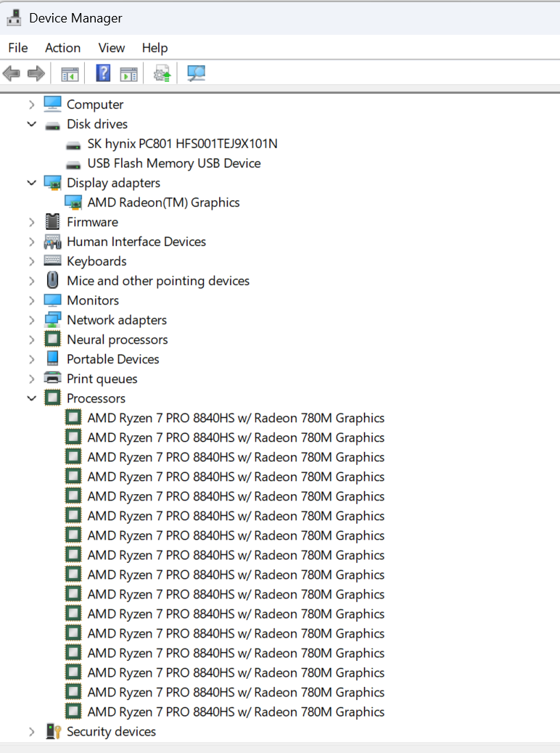Image resolution: width=560 pixels, height=753 pixels.
Task: Select the first AMD Ryzen 7 processor entry
Action: pos(236,418)
